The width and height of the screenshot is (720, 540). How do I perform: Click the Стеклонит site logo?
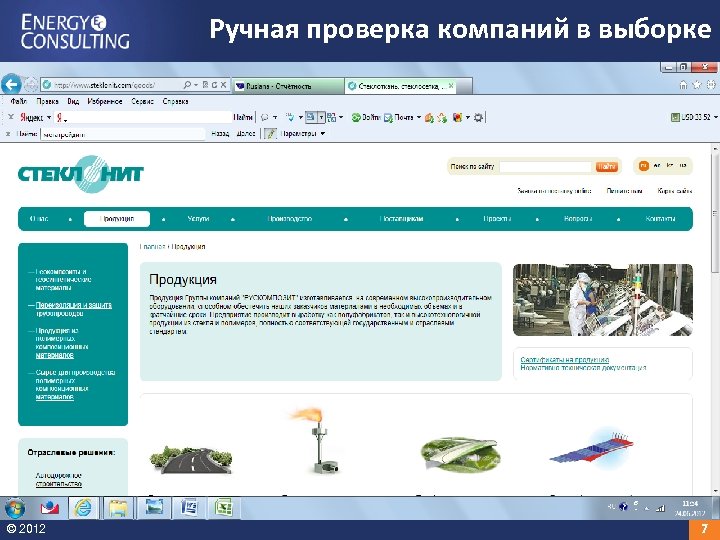click(x=81, y=174)
